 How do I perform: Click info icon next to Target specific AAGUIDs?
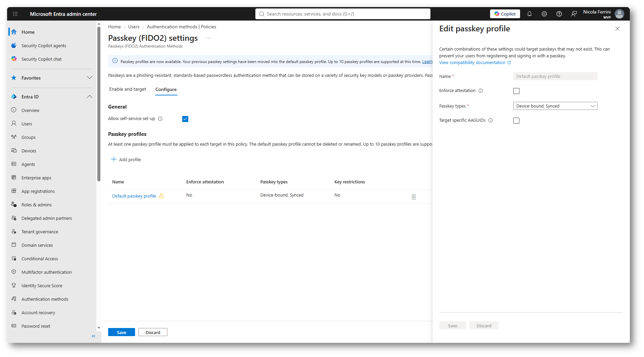490,120
